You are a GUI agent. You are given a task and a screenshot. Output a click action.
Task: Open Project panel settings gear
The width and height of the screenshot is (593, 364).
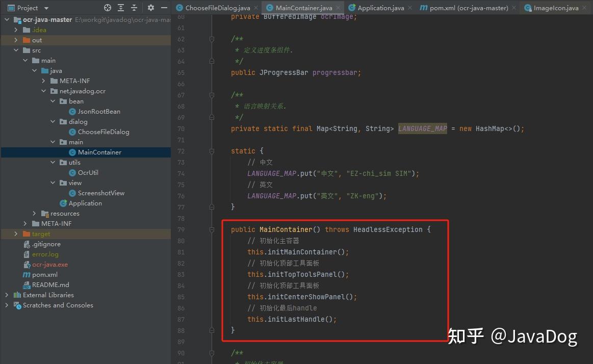151,8
